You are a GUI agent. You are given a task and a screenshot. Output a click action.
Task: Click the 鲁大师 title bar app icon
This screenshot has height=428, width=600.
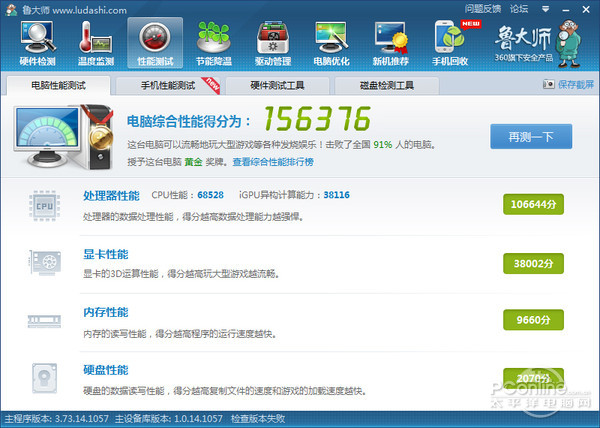tap(11, 10)
